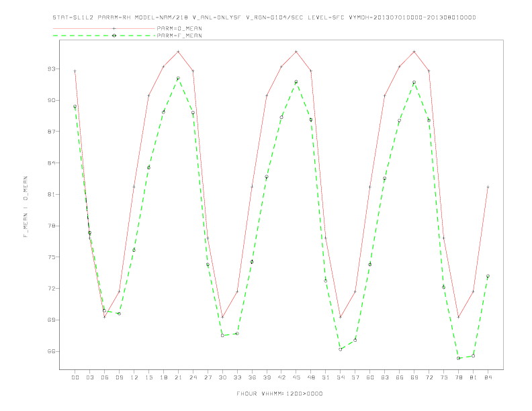This screenshot has height=411, width=532.
Task: Select O_MEAN peak point at forecast hour 69
Action: click(x=414, y=52)
